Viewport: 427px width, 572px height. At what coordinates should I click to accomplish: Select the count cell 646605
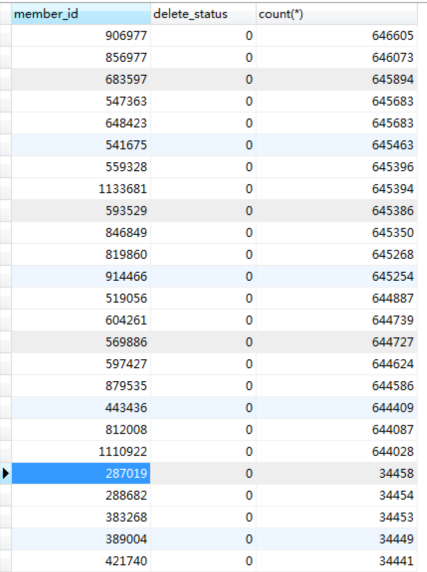click(x=337, y=36)
